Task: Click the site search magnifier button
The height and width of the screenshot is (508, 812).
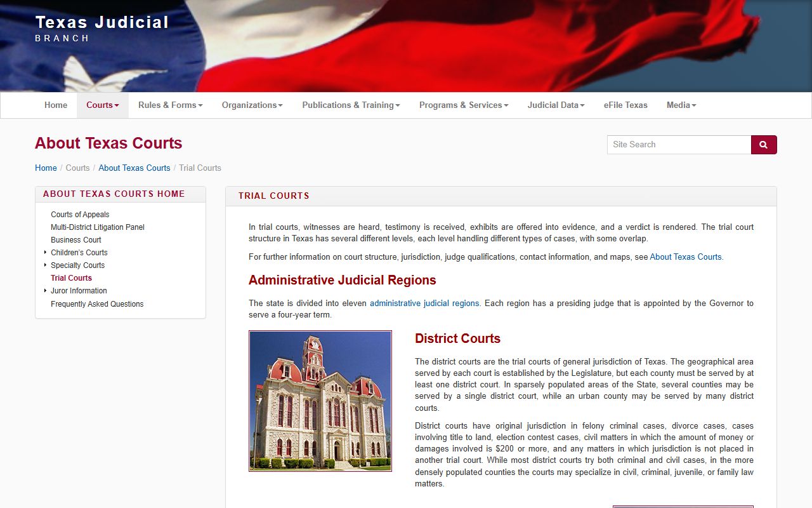Action: click(764, 145)
